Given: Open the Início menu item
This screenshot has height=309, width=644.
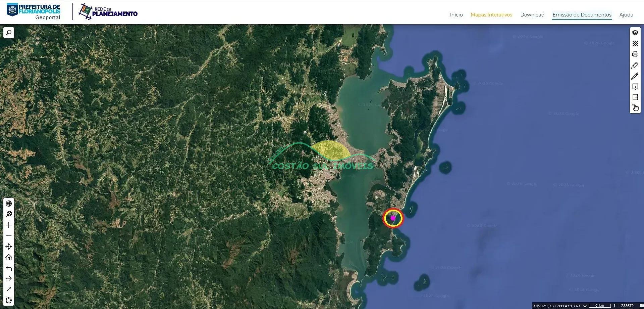Looking at the screenshot, I should (x=456, y=15).
